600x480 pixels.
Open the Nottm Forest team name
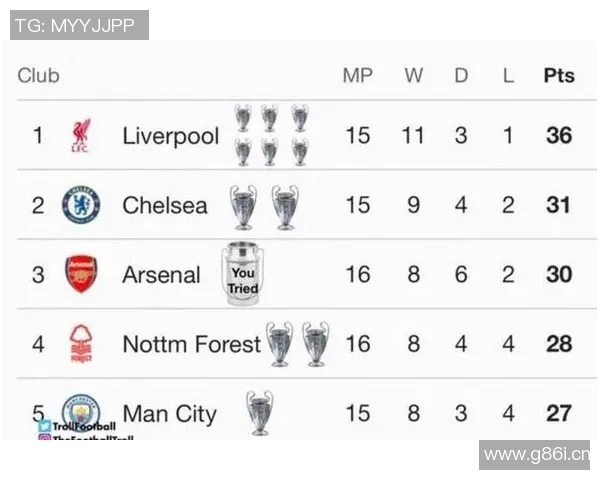click(190, 344)
